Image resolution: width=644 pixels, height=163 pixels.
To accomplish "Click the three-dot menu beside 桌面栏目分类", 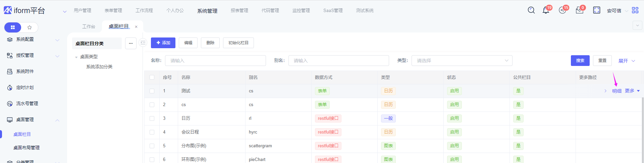I will tap(131, 43).
